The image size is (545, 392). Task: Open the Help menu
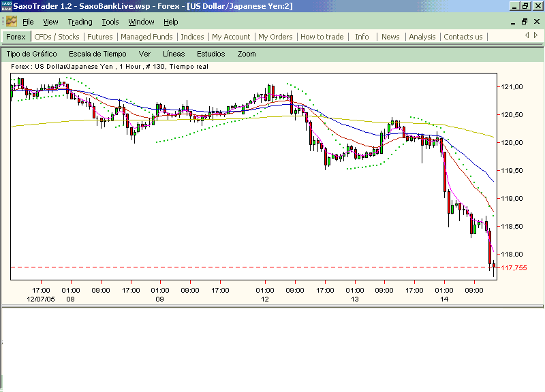(x=170, y=22)
